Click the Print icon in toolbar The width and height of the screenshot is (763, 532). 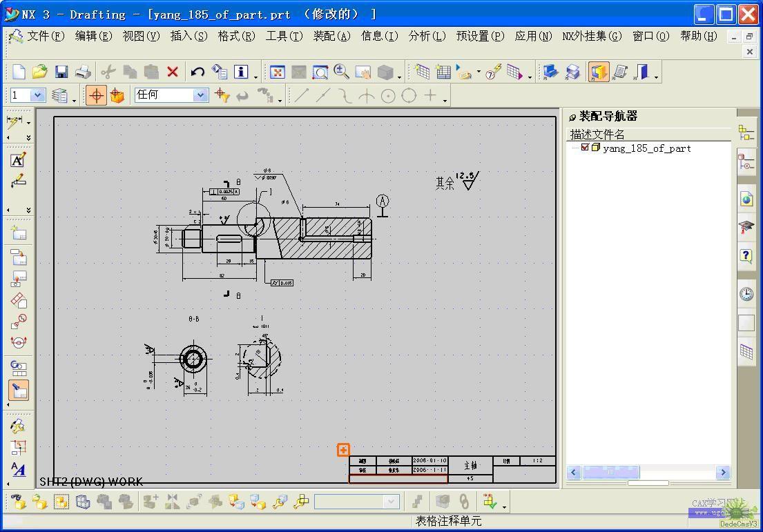tap(83, 72)
